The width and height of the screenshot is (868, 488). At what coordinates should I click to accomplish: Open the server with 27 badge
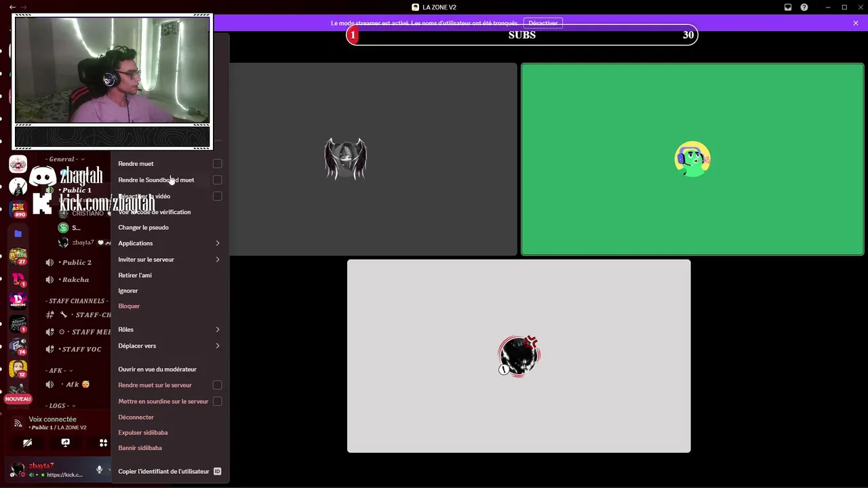tap(18, 256)
